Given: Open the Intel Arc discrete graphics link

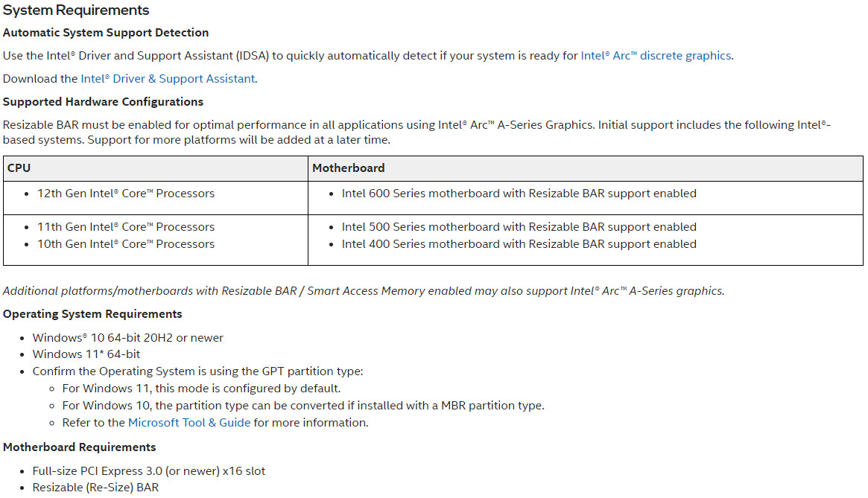Looking at the screenshot, I should click(656, 56).
